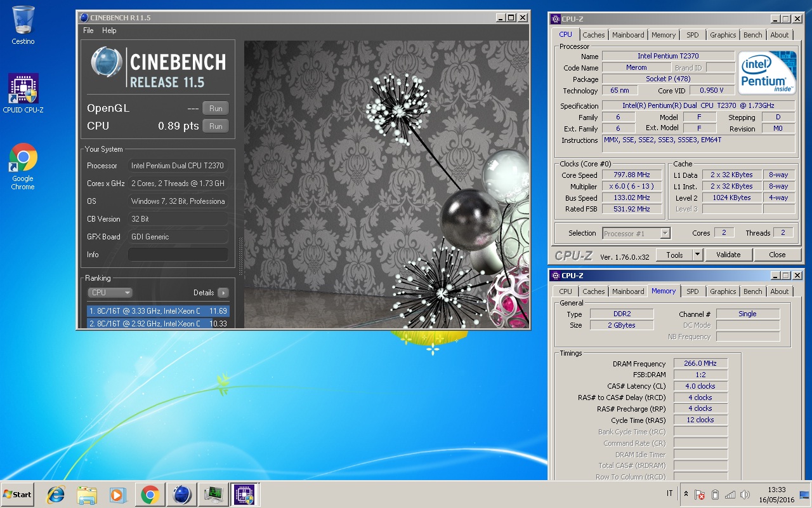Click the DRAM Frequency value 266.0 MHz
Image resolution: width=812 pixels, height=508 pixels.
[700, 363]
